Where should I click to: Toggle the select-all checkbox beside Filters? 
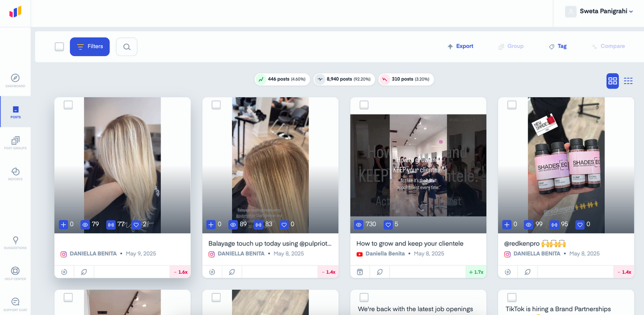coord(59,46)
